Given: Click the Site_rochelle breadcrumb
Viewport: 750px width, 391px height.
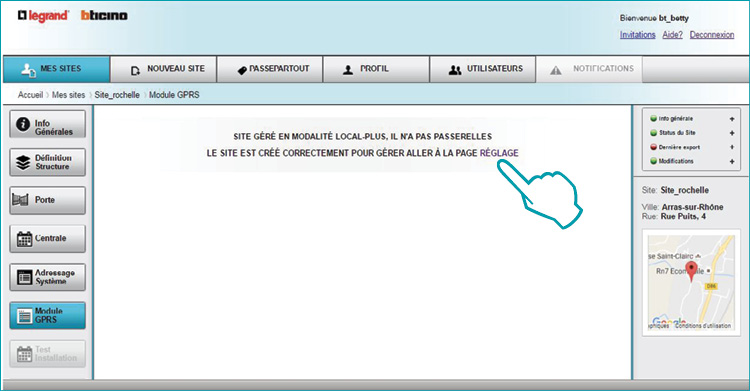Looking at the screenshot, I should [117, 95].
